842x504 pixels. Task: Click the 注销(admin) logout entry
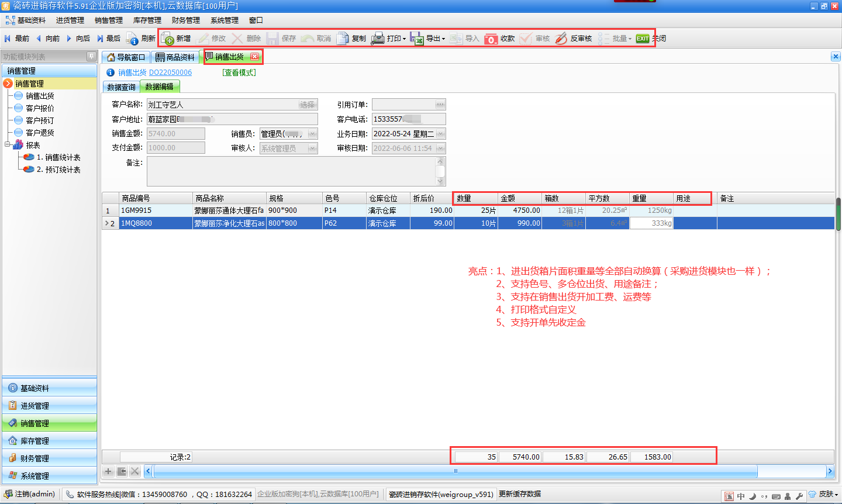29,495
